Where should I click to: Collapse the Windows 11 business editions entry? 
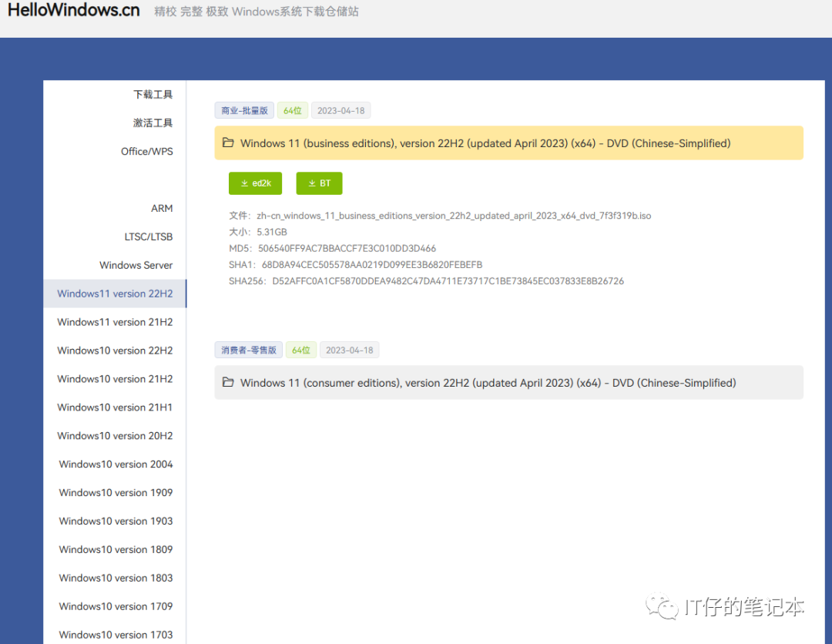pos(509,143)
